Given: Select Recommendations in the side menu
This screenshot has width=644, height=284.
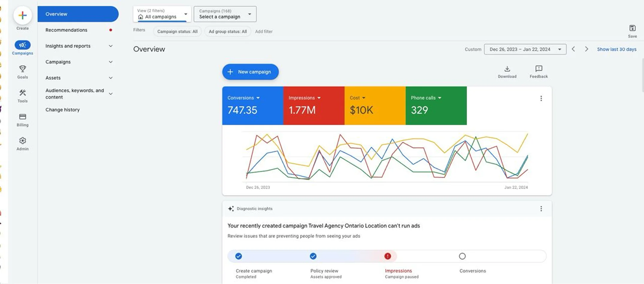Looking at the screenshot, I should click(x=66, y=30).
